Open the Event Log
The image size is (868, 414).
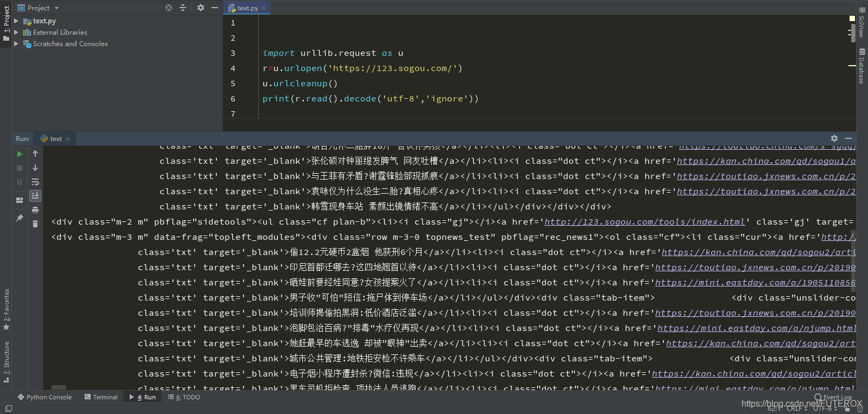click(x=833, y=397)
